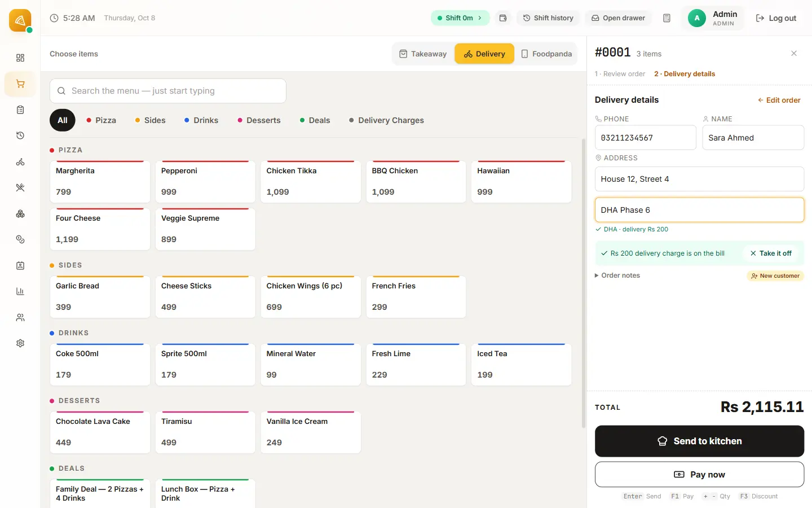
Task: Click the menu search field
Action: pos(168,91)
